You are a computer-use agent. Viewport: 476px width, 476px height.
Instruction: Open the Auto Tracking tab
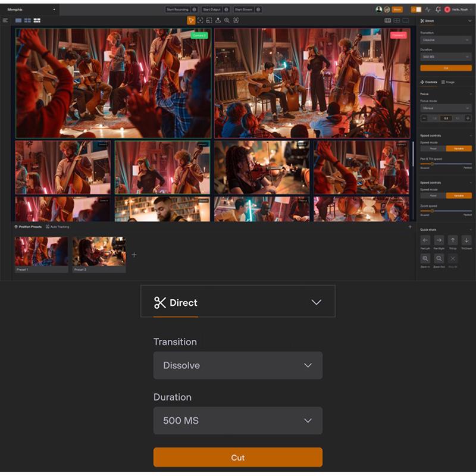57,227
